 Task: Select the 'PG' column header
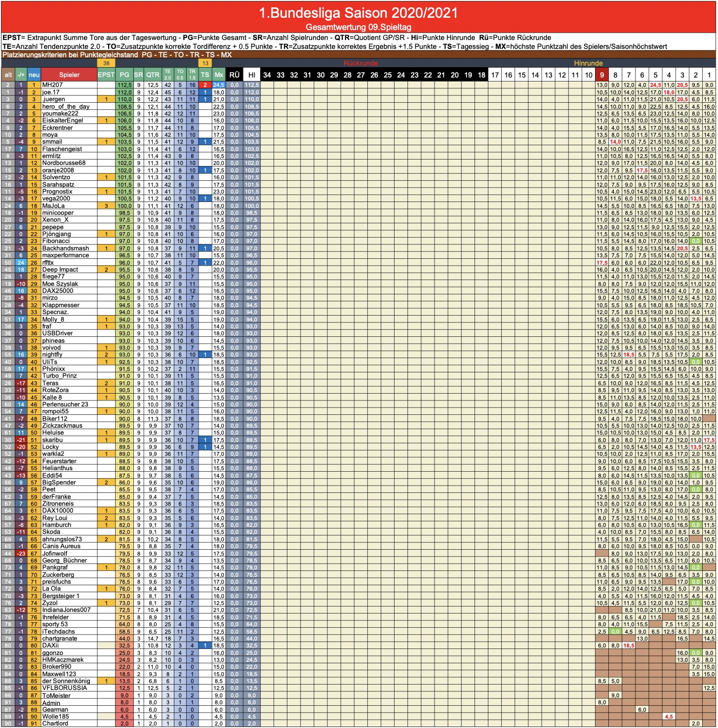[124, 75]
